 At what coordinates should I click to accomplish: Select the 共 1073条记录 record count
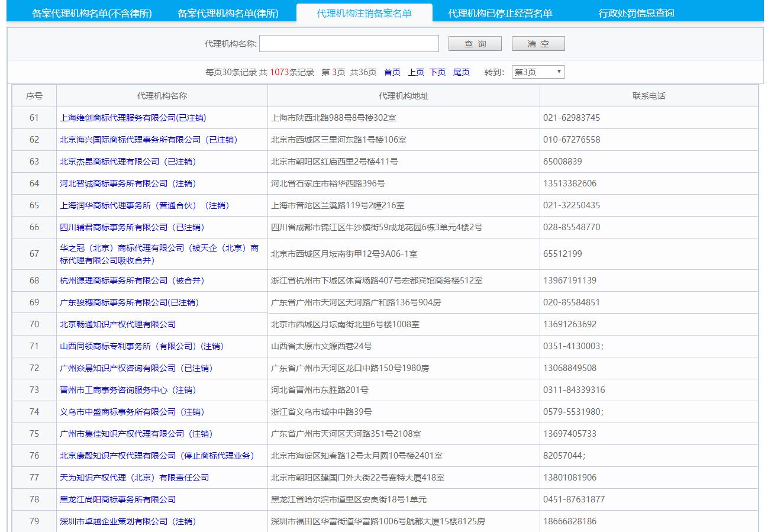pos(286,72)
